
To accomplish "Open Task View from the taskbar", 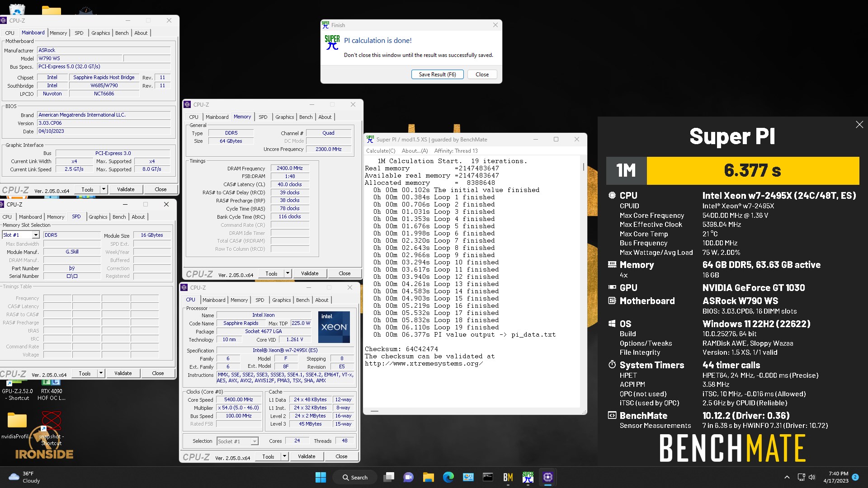I will point(388,477).
